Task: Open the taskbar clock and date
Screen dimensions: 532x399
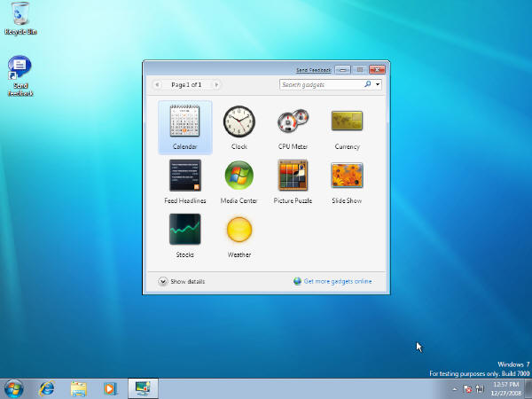Action: (x=506, y=389)
